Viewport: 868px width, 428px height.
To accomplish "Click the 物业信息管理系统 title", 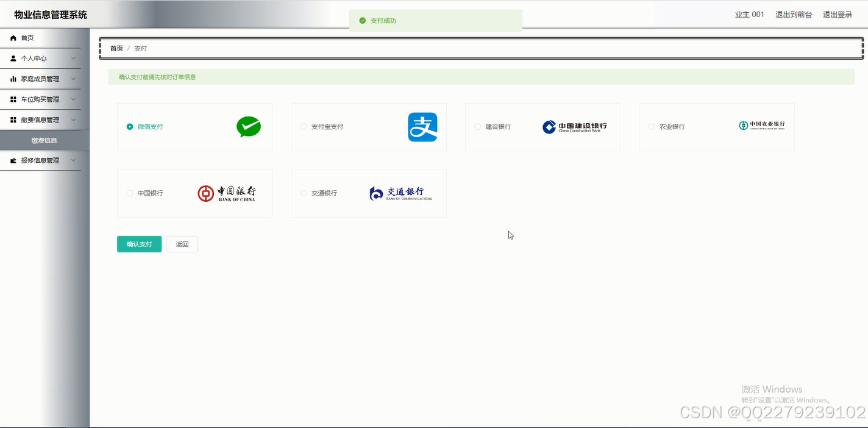I will pos(51,15).
